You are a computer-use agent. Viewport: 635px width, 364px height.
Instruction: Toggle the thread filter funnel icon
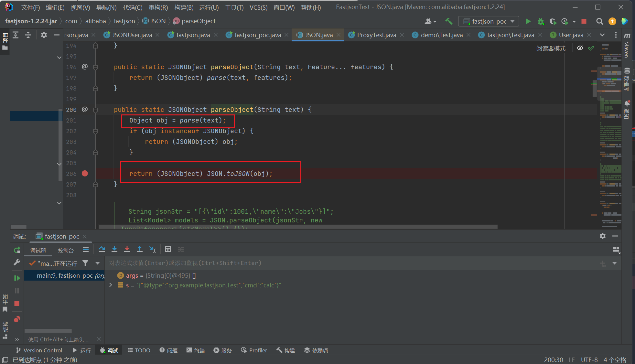[85, 263]
